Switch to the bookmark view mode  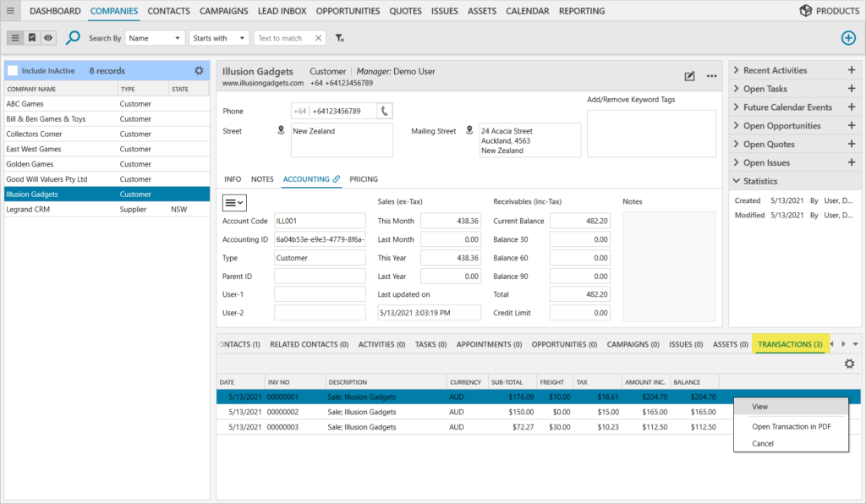click(31, 38)
